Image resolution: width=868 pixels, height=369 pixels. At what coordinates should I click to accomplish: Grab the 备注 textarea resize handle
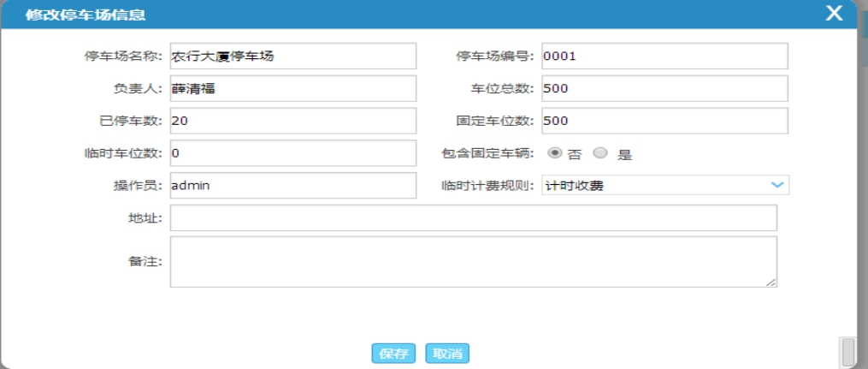pyautogui.click(x=772, y=283)
